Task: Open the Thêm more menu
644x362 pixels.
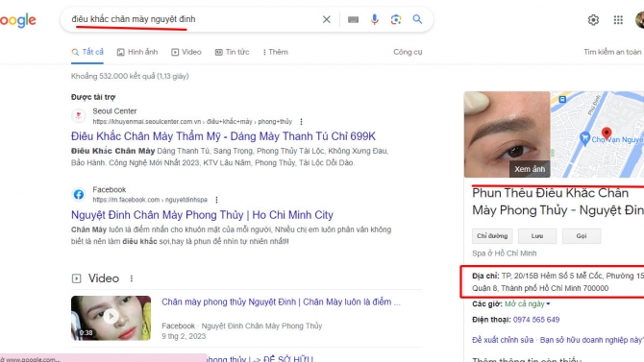Action: [x=275, y=52]
